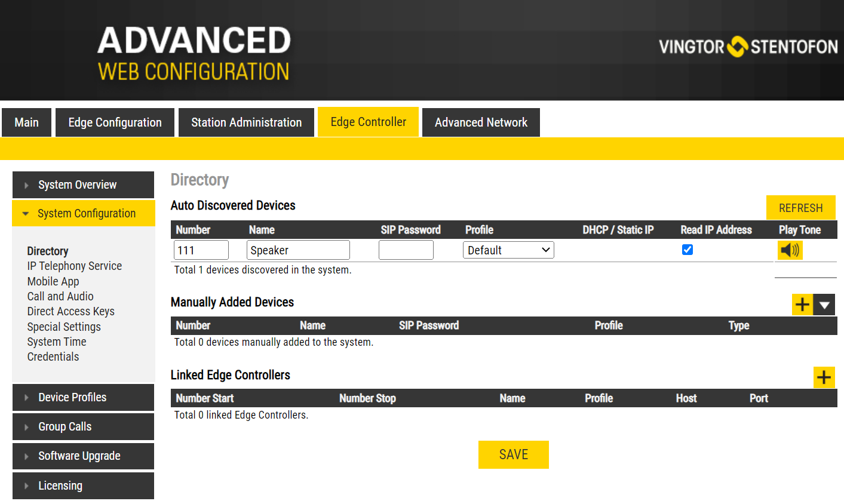Add a linked Edge Controller with plus icon
This screenshot has height=504, width=844.
pyautogui.click(x=824, y=377)
